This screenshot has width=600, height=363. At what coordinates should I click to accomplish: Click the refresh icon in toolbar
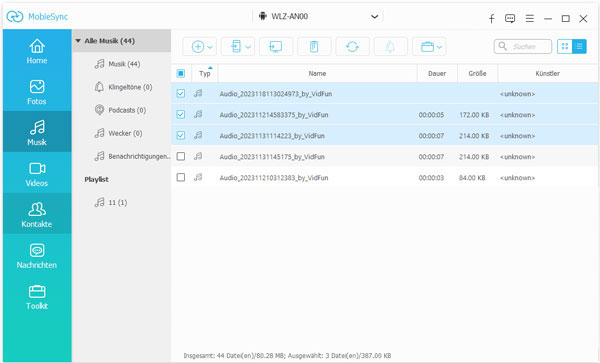tap(352, 47)
